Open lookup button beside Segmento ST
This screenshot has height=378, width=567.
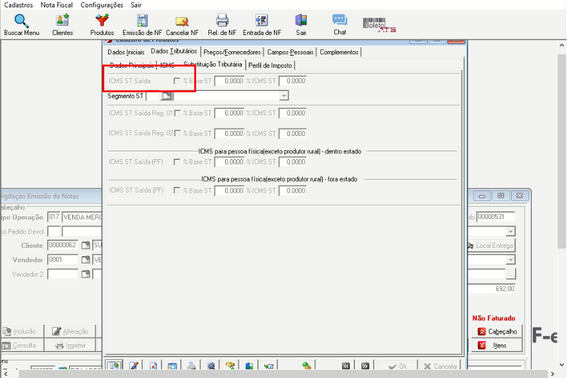click(167, 96)
